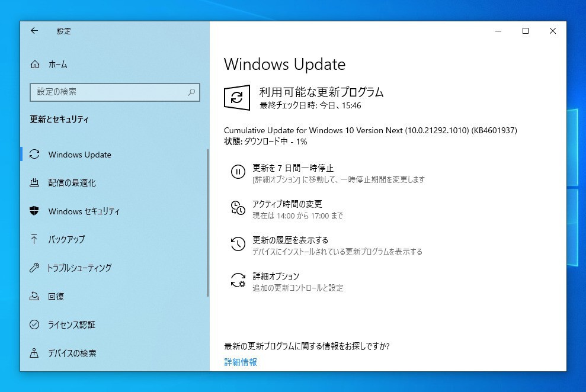
Task: Click the sidebar vertical scrollbar
Action: pos(208,223)
